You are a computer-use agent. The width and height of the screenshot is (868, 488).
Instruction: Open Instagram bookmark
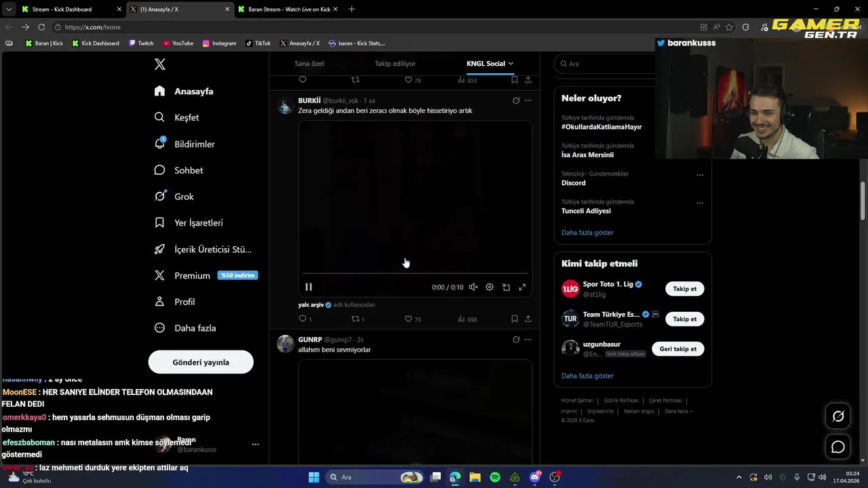[x=219, y=43]
